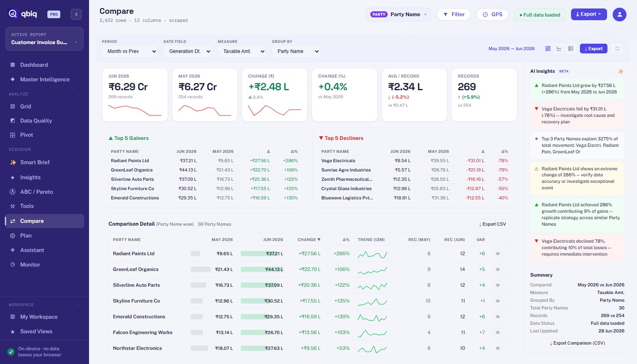Toggle eye icon for Radiant Paints Ltd row

[498, 254]
